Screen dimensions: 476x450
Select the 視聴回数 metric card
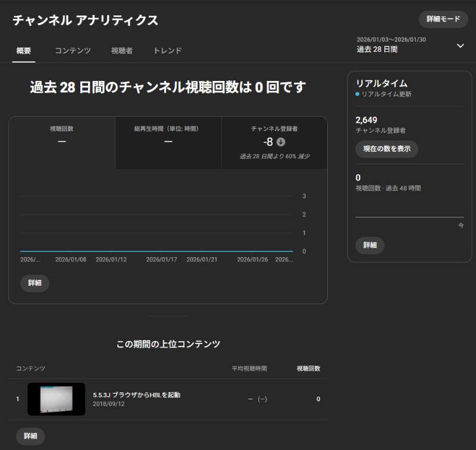pyautogui.click(x=62, y=143)
